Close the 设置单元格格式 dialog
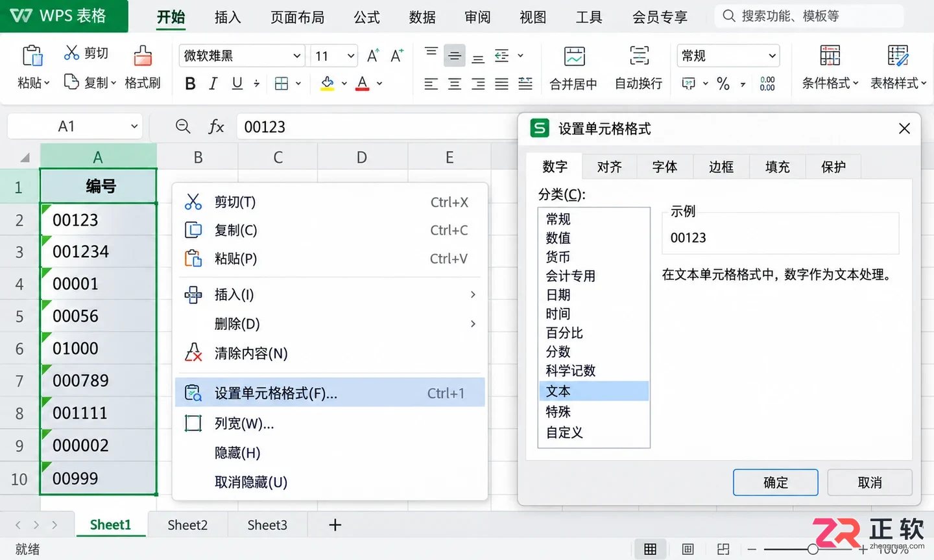 point(904,128)
